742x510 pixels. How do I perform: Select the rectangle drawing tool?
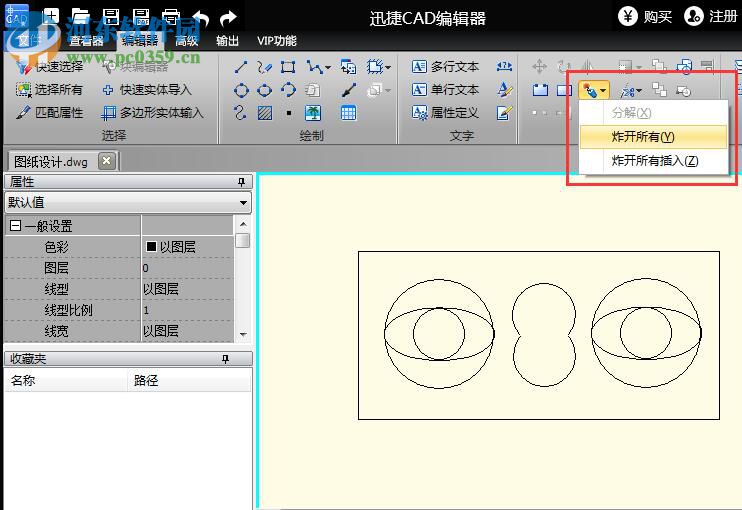[288, 67]
